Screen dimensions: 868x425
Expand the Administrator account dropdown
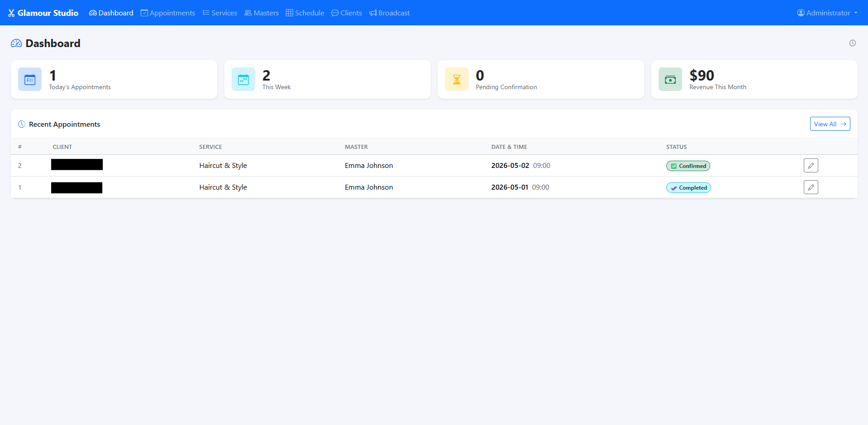[827, 13]
